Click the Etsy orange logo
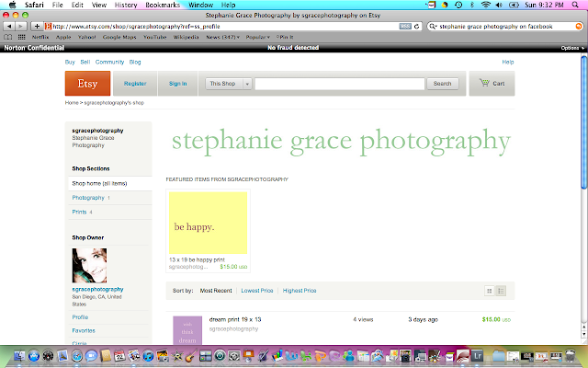Viewport: 588px width, 368px height. pos(87,84)
